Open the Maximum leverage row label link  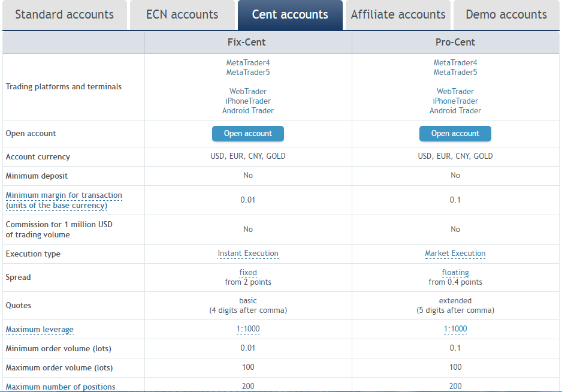[40, 330]
